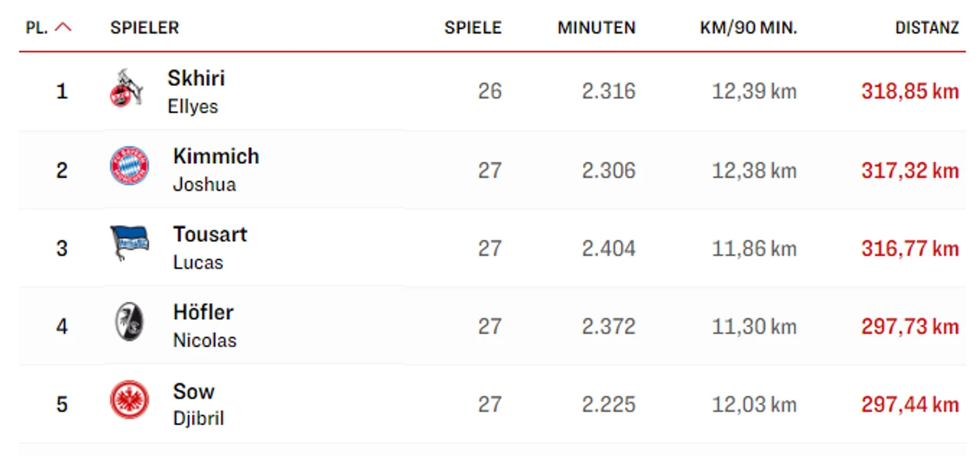The height and width of the screenshot is (456, 980).
Task: Click the Eintracht Frankfurt eagle logo
Action: 130,400
